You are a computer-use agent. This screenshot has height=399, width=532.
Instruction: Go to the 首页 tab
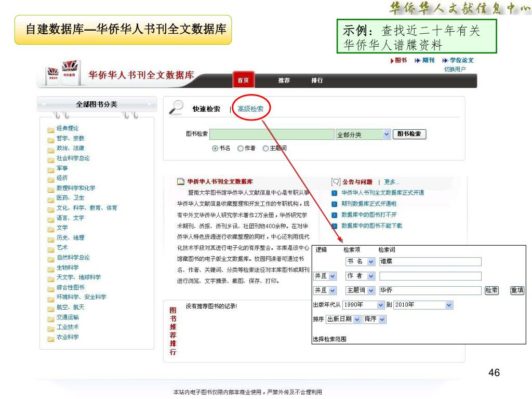click(243, 80)
